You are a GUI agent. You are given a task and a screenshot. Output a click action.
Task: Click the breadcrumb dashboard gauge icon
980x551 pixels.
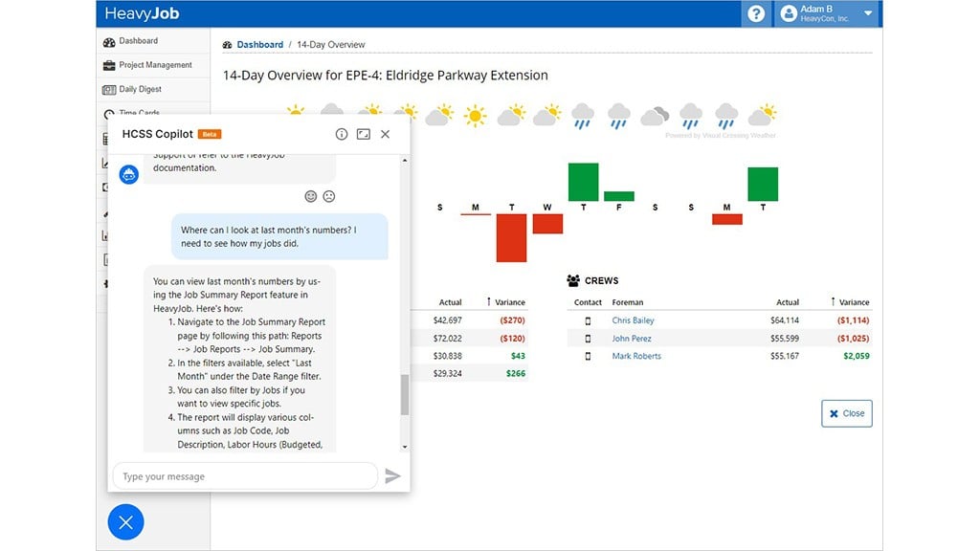click(x=228, y=44)
